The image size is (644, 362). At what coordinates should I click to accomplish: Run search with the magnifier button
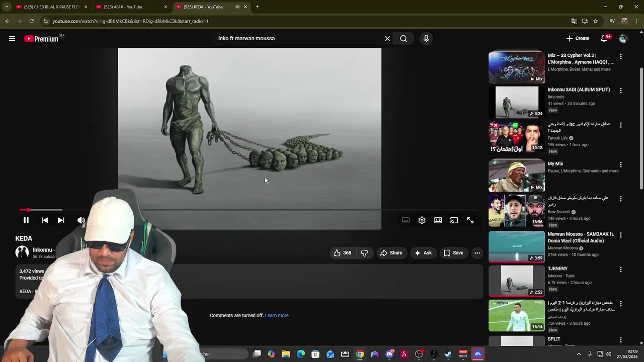404,39
